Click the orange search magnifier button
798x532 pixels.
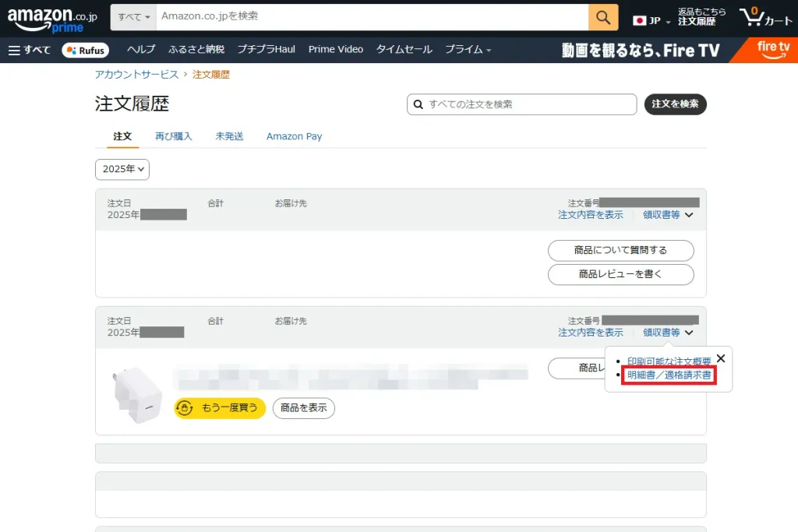tap(603, 17)
